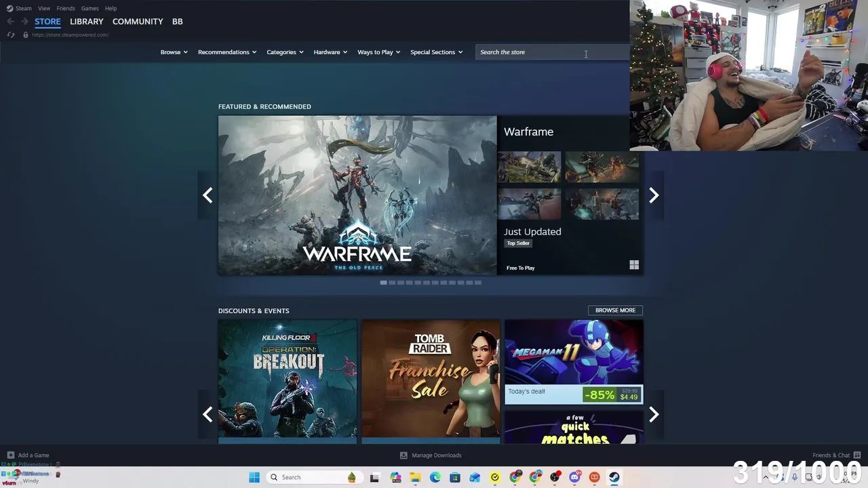Image resolution: width=868 pixels, height=488 pixels.
Task: Select first carousel page indicator dot
Action: 383,283
